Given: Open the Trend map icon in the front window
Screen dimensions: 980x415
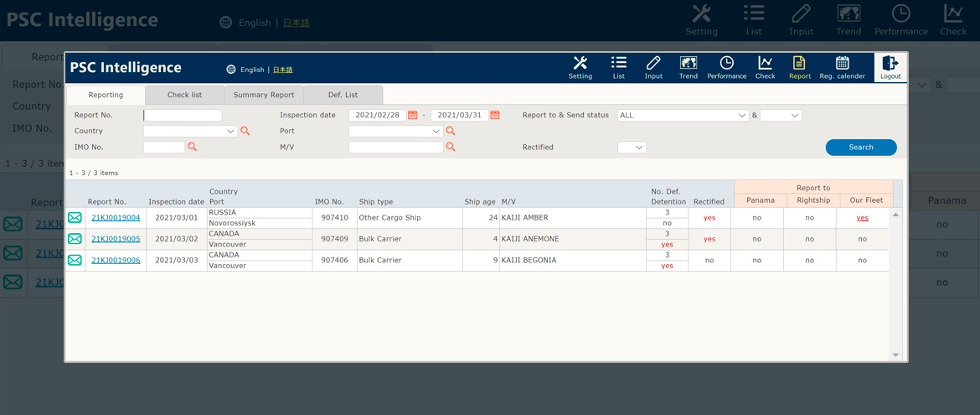Looking at the screenshot, I should [689, 63].
